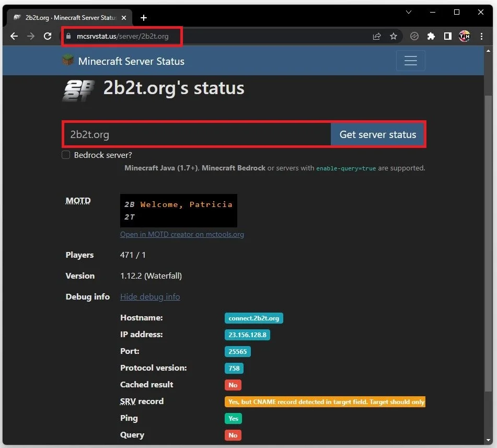Click the connect.2b2t.org hostname badge
This screenshot has height=448, width=497.
[253, 318]
